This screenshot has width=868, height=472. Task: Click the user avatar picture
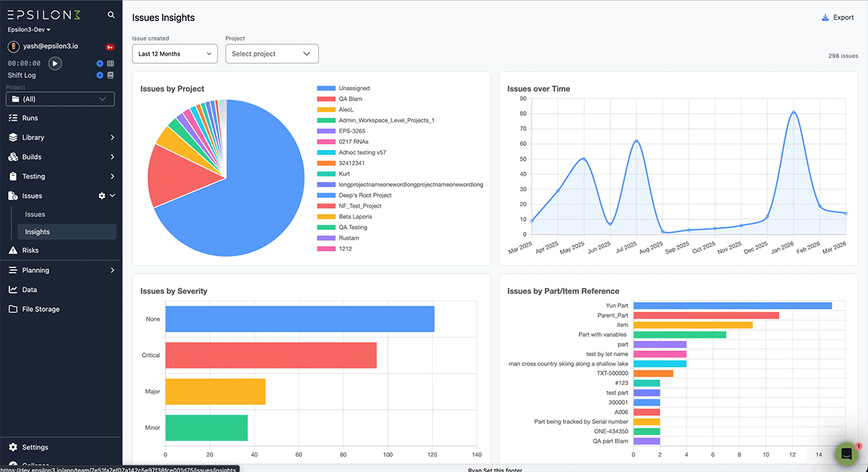(x=13, y=46)
